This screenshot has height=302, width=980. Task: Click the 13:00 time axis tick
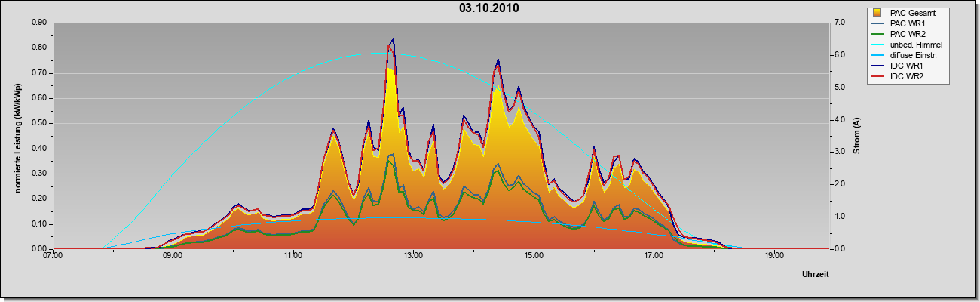coord(413,256)
